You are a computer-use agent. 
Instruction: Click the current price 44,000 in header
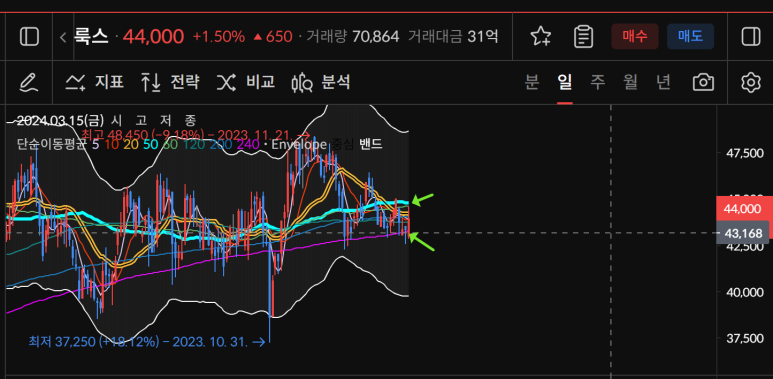point(153,36)
